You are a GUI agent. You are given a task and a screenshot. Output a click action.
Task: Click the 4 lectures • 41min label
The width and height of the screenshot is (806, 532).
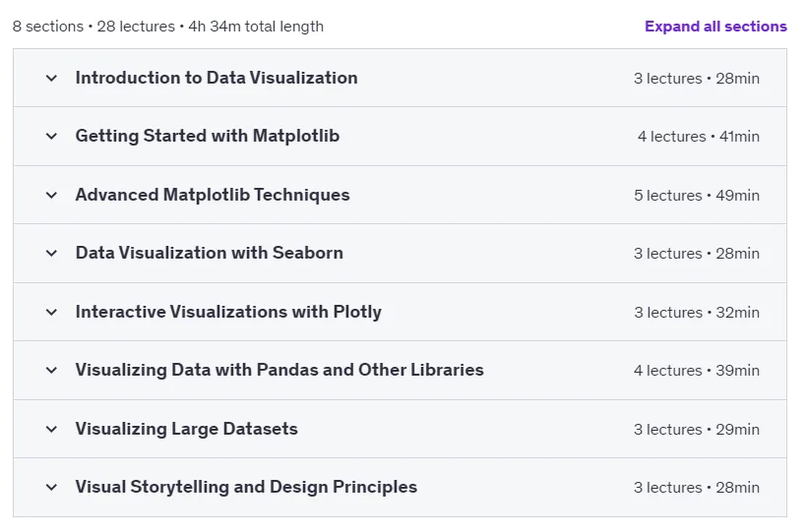[699, 136]
